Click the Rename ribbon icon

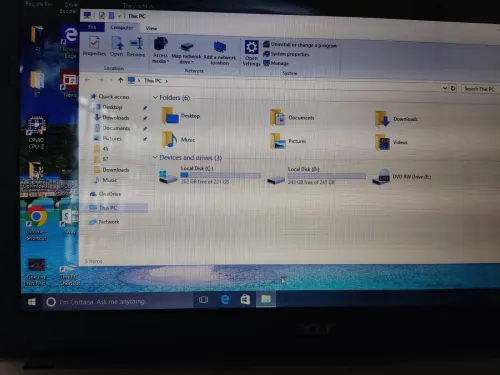click(136, 47)
